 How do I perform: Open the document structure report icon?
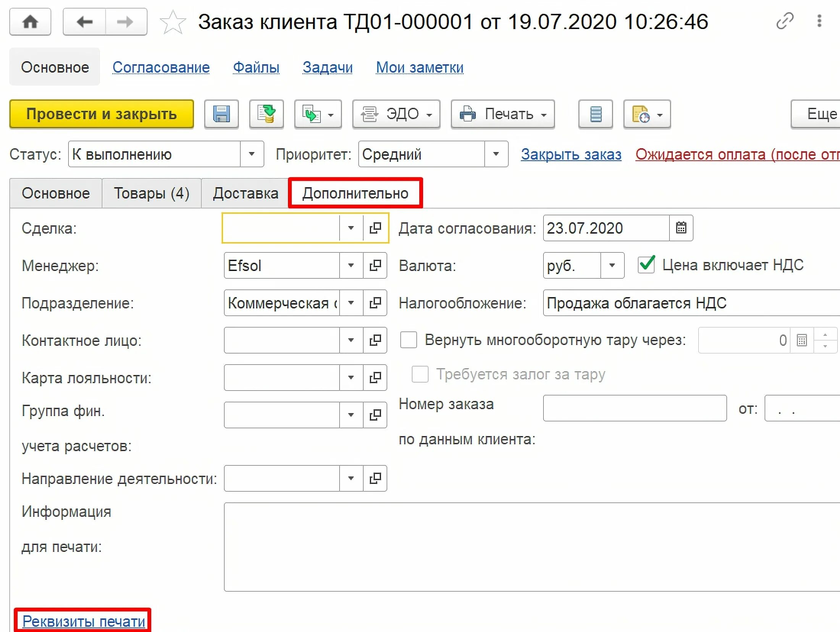click(x=596, y=114)
